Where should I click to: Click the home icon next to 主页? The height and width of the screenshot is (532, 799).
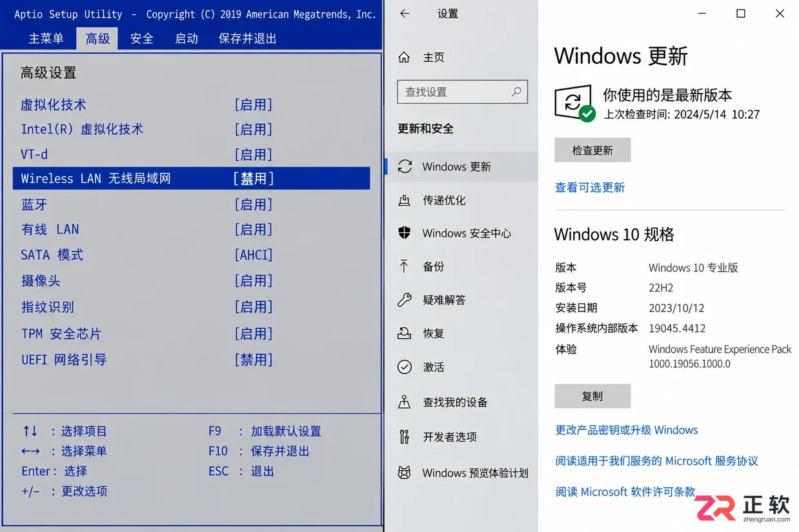click(x=404, y=57)
